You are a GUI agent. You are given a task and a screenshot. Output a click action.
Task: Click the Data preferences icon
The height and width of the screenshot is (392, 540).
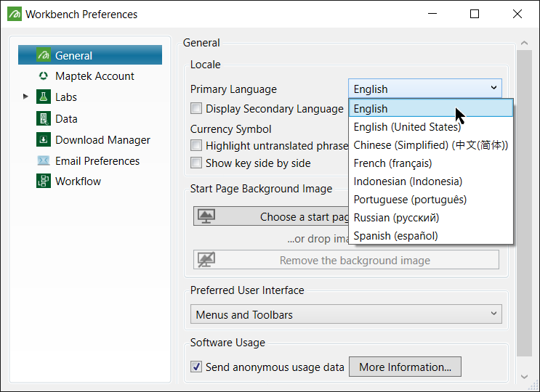coord(44,119)
